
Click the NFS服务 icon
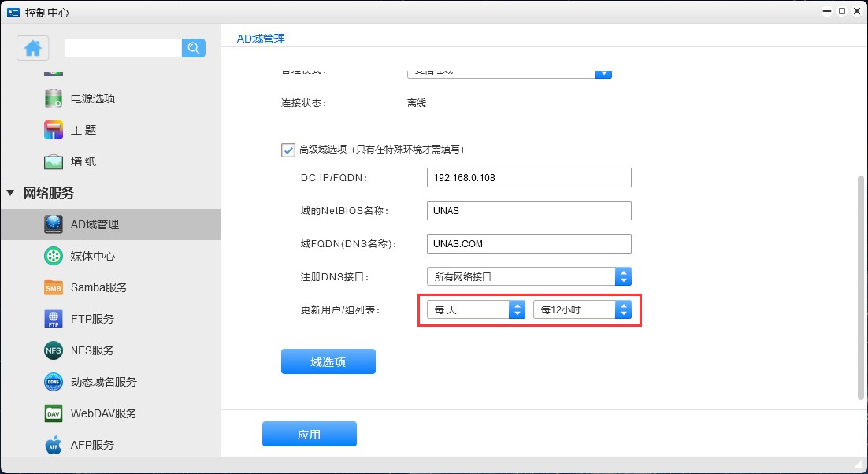tap(54, 350)
